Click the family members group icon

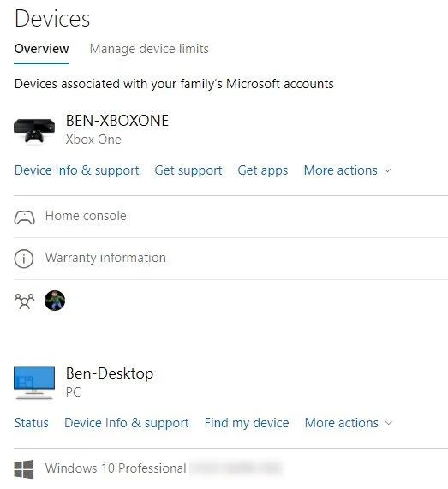[x=24, y=301]
